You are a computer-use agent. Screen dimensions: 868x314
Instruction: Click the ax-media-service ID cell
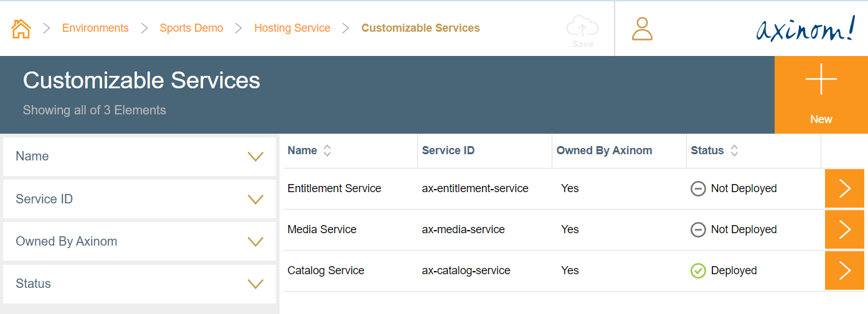tap(463, 229)
